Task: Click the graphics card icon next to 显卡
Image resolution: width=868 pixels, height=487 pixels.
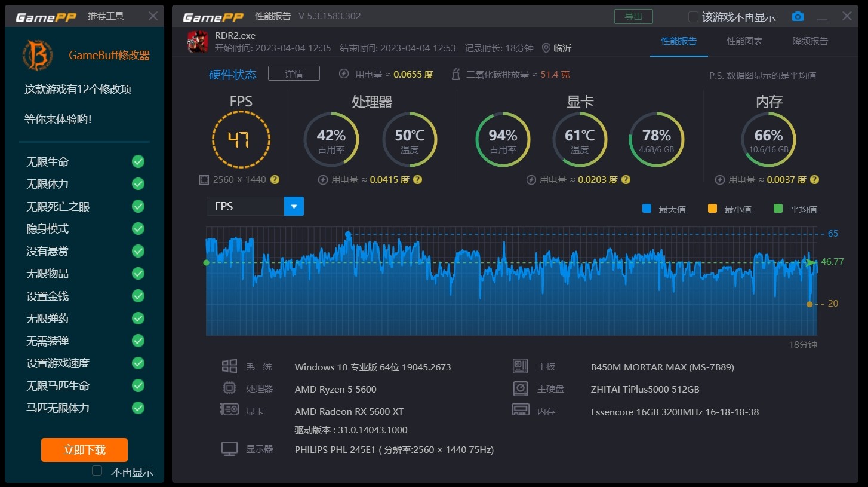Action: pyautogui.click(x=229, y=411)
